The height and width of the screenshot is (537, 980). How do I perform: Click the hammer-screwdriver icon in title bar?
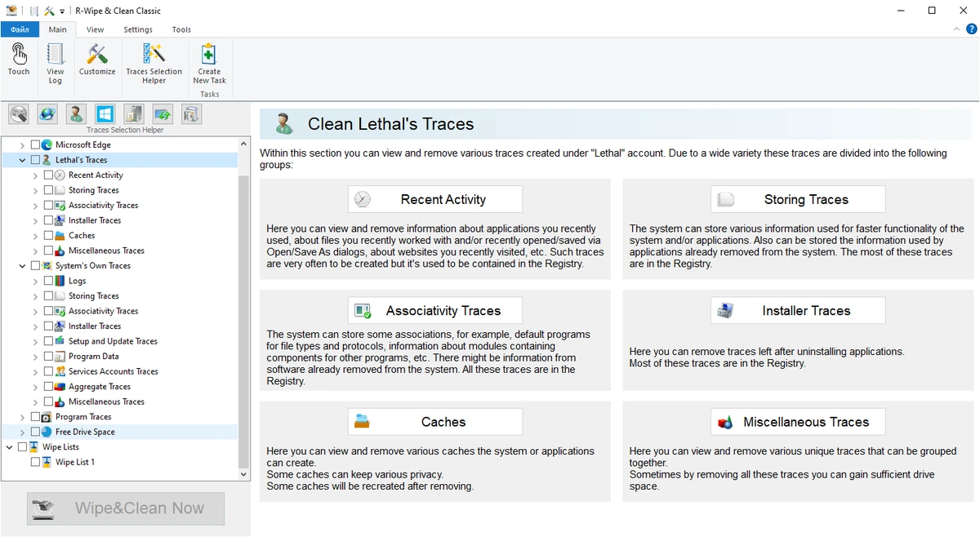click(50, 11)
